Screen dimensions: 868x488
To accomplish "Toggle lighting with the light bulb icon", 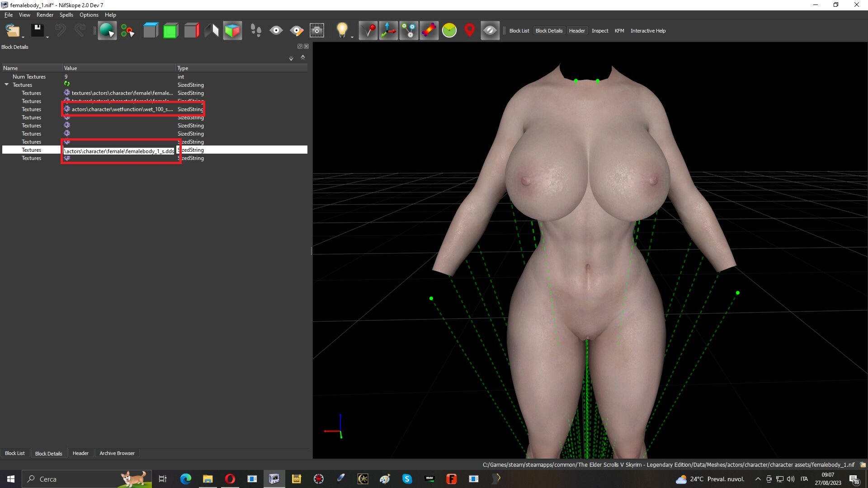I will [342, 30].
